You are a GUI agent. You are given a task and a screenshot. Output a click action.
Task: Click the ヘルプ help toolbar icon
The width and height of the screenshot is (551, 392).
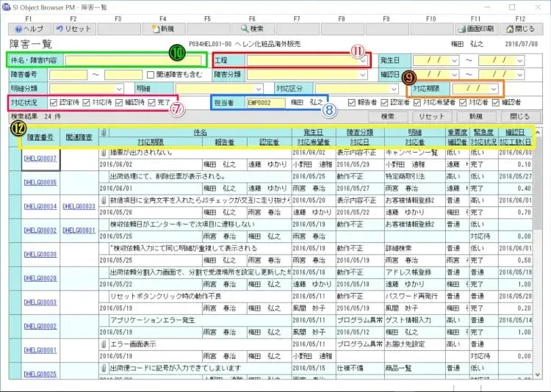[28, 29]
